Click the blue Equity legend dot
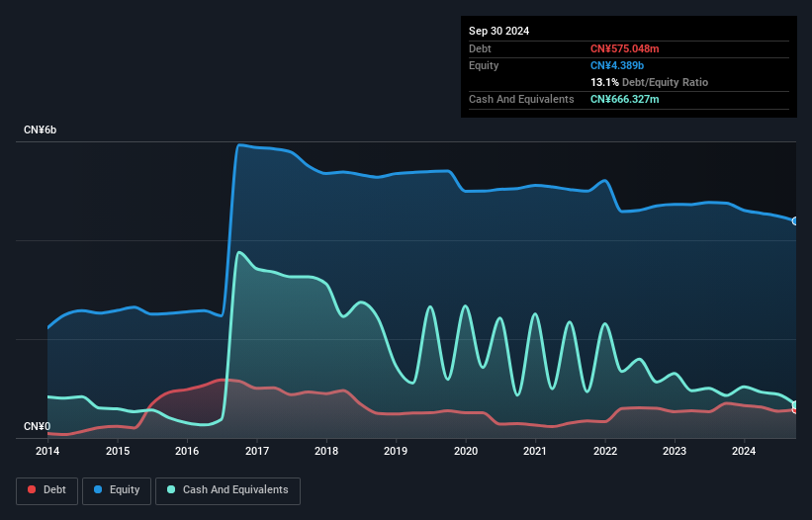The height and width of the screenshot is (520, 812). 98,489
